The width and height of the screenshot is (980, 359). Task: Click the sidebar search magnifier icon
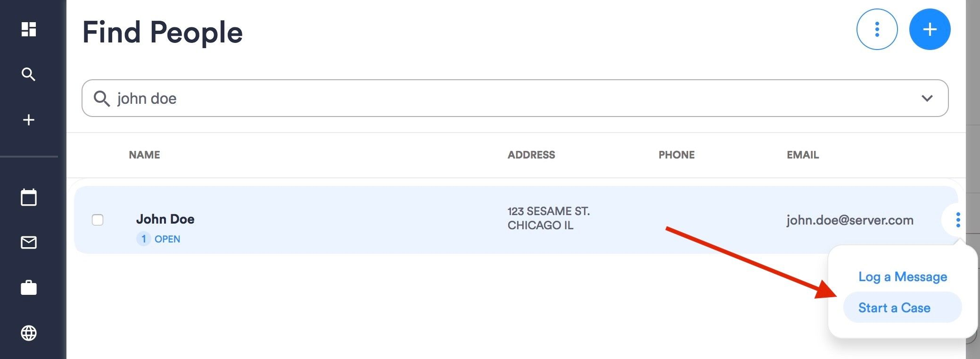point(29,75)
